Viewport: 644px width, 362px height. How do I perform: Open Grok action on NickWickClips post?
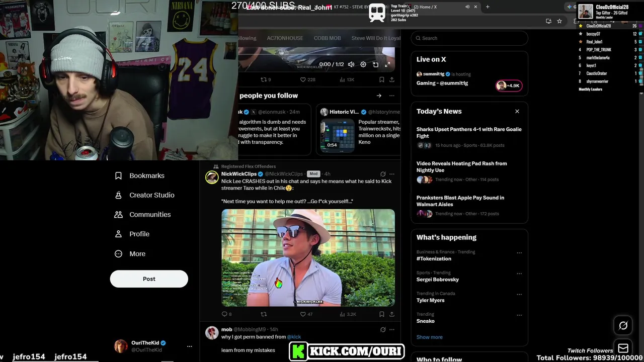pyautogui.click(x=383, y=174)
